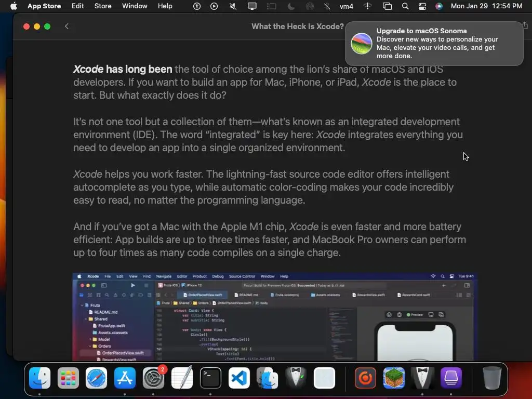
Task: Open System Settings with badge 2
Action: tap(153, 378)
